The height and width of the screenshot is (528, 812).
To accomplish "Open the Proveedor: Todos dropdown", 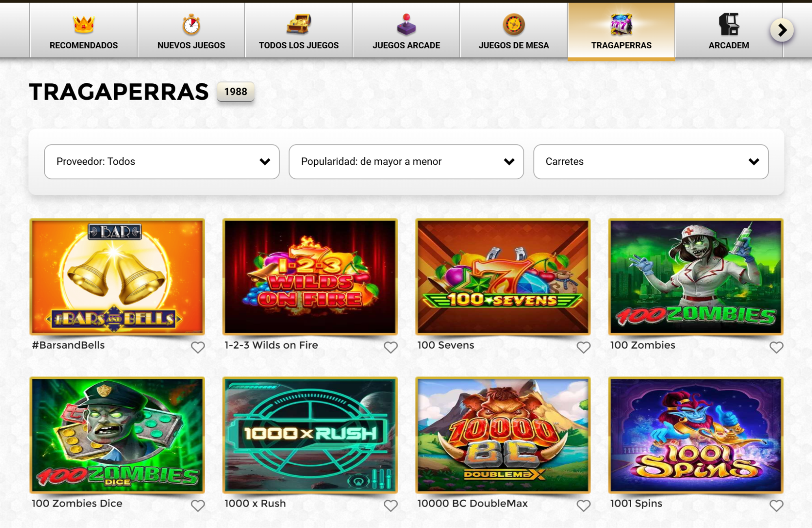I will [x=162, y=161].
